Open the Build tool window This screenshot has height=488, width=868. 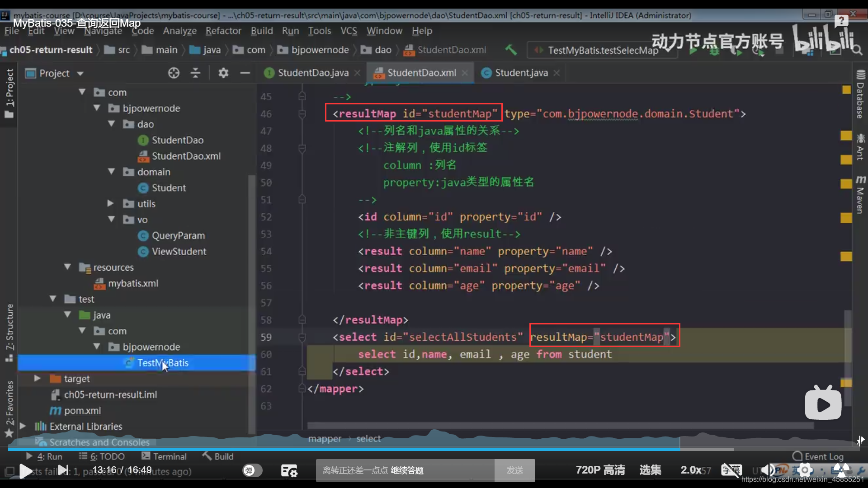[218, 456]
